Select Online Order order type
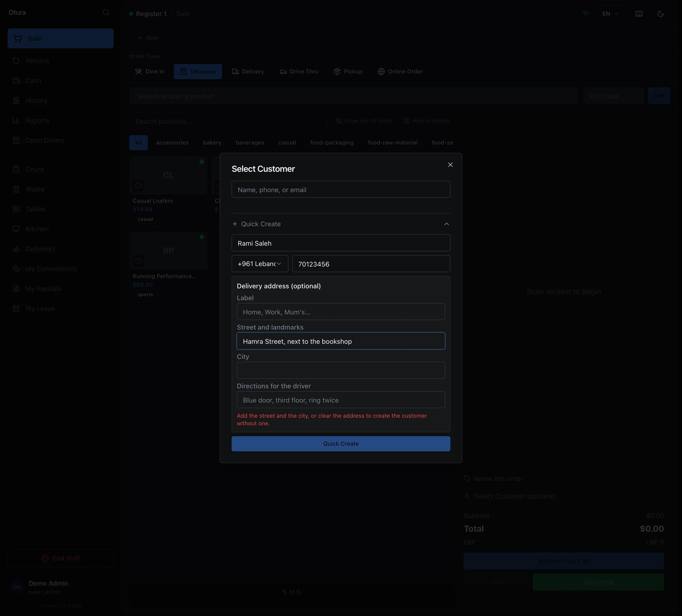The width and height of the screenshot is (682, 616). (400, 71)
